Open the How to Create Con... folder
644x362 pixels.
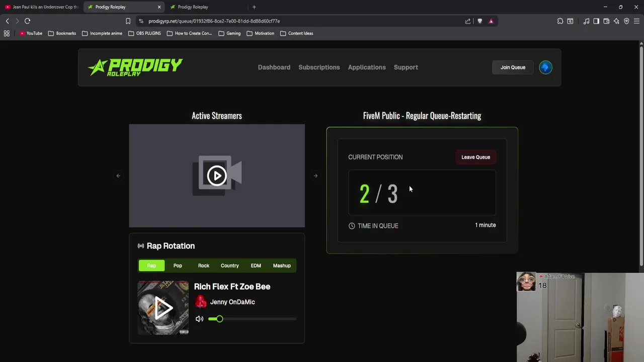[x=189, y=33]
